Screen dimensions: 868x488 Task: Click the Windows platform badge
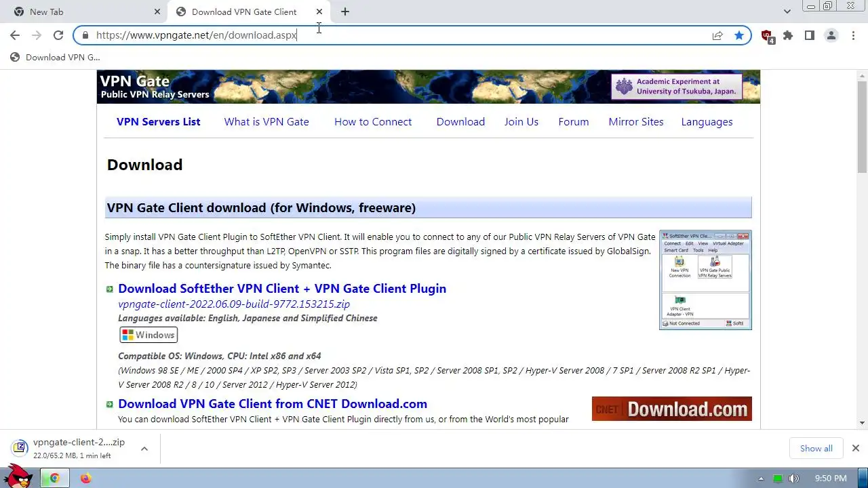pyautogui.click(x=149, y=335)
